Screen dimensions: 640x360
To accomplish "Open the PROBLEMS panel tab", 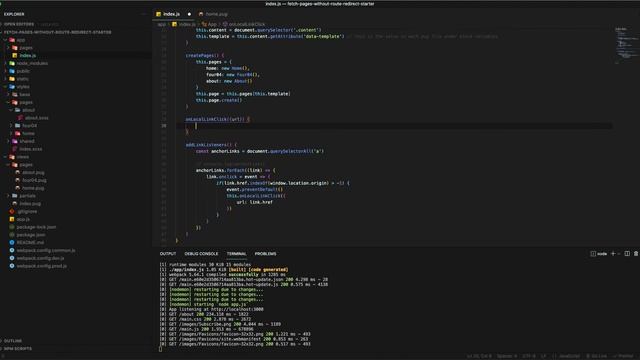I will (265, 253).
